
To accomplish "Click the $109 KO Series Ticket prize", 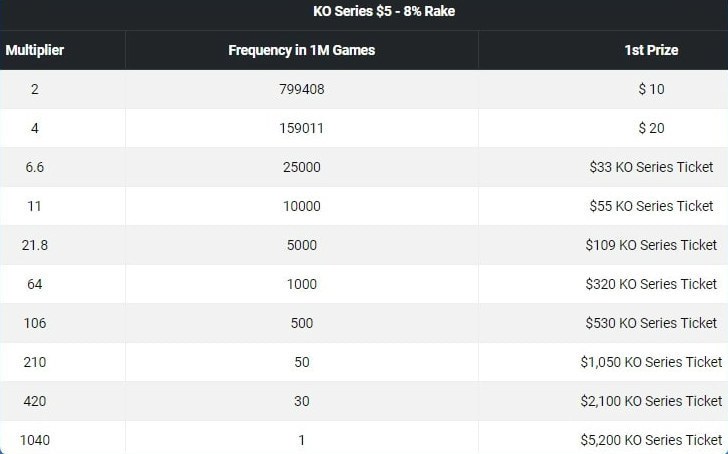I will (x=651, y=245).
